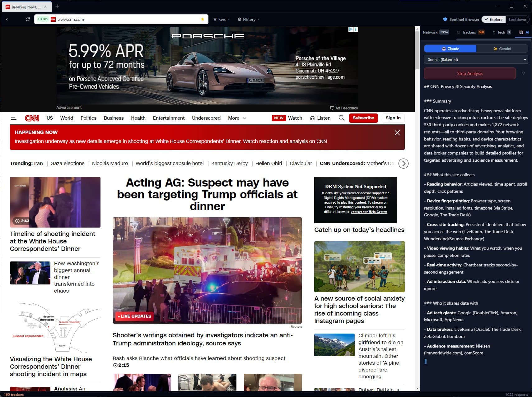Screen dimensions: 532x397
Task: Switch to the Network tab
Action: coord(436,32)
